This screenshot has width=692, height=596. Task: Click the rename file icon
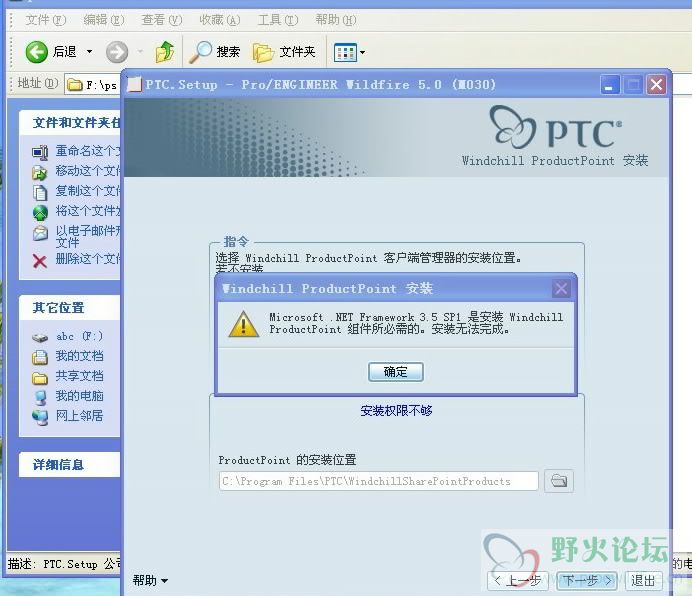(40, 153)
